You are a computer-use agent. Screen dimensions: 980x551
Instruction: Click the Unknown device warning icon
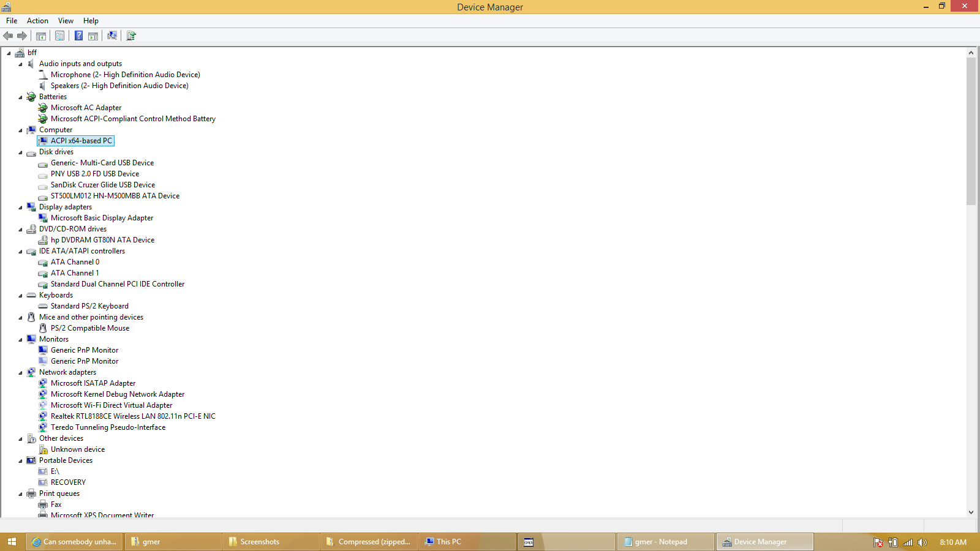(x=43, y=449)
